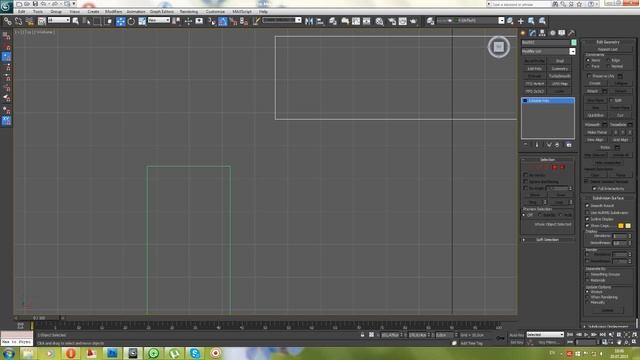Render with the teapot Render Production icon

(413, 21)
